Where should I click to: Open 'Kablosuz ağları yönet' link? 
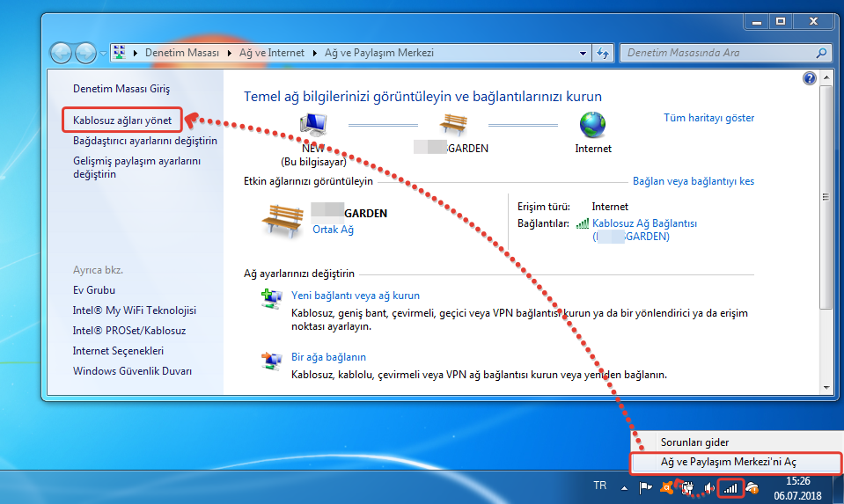click(122, 120)
